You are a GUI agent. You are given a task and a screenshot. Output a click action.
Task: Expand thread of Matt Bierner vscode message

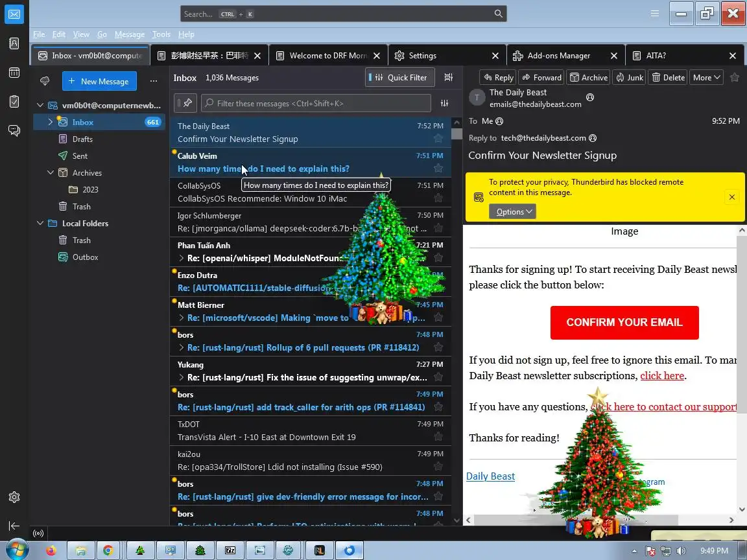pyautogui.click(x=182, y=318)
